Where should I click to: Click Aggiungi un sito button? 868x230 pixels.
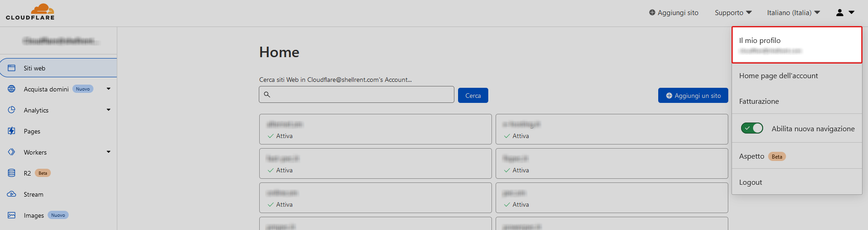(693, 96)
